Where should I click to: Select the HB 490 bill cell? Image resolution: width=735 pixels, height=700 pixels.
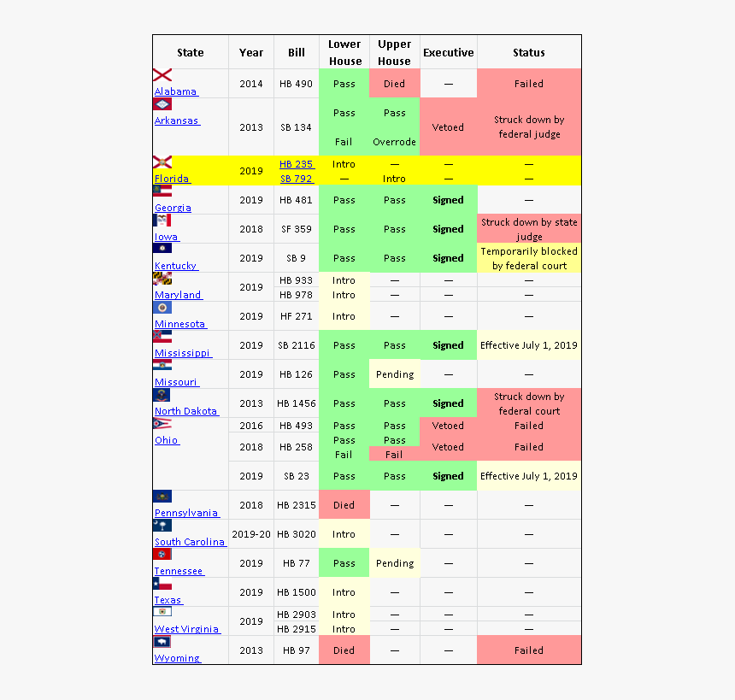click(x=297, y=84)
